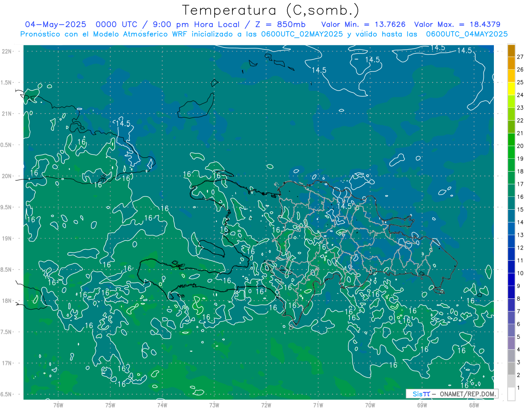Click the '72W' longitude axis label
The image size is (532, 411).
click(266, 405)
